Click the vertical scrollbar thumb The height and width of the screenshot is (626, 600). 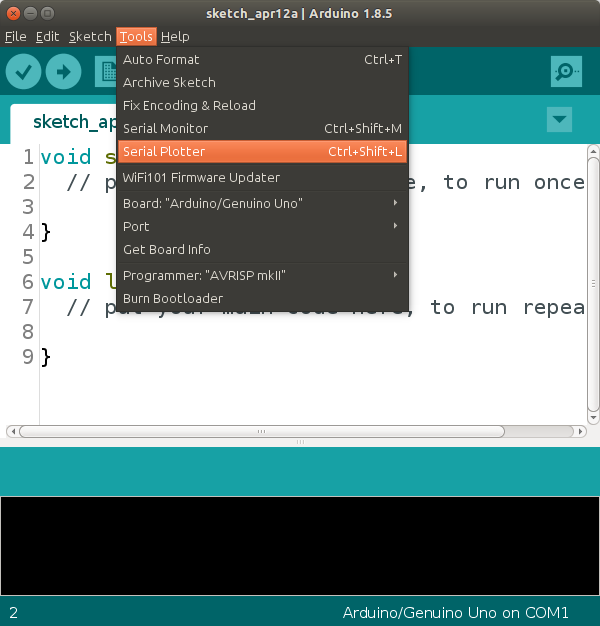(x=593, y=284)
